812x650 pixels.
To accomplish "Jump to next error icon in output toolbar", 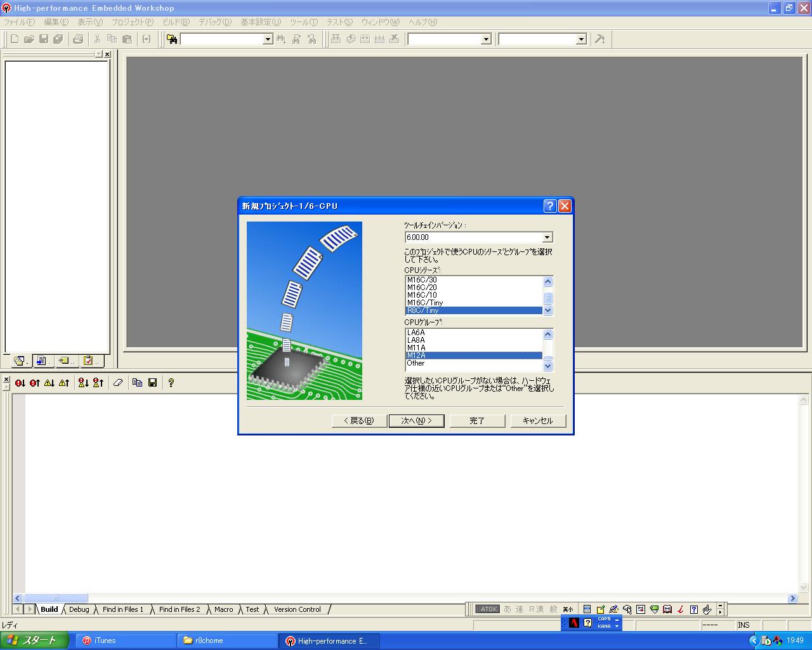I will point(20,383).
